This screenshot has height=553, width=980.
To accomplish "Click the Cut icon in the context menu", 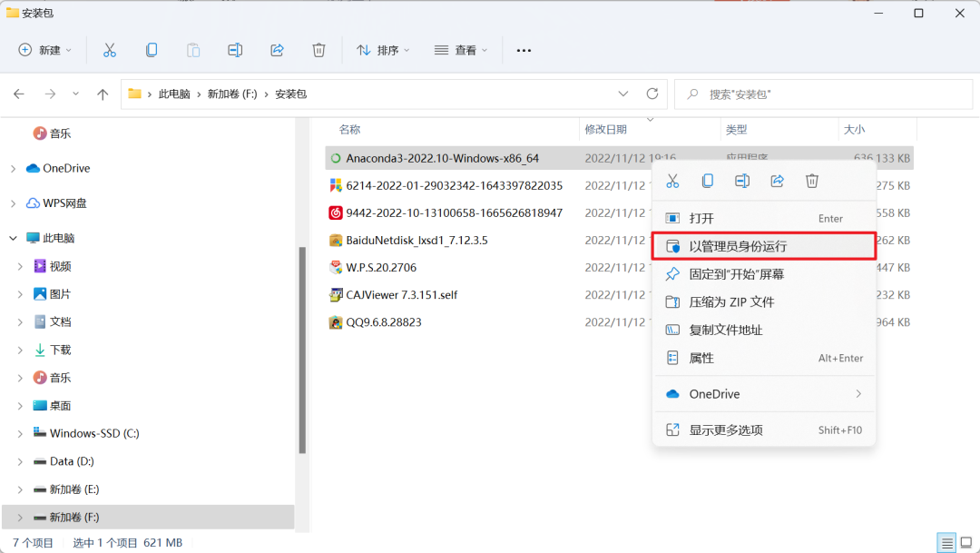I will coord(672,181).
